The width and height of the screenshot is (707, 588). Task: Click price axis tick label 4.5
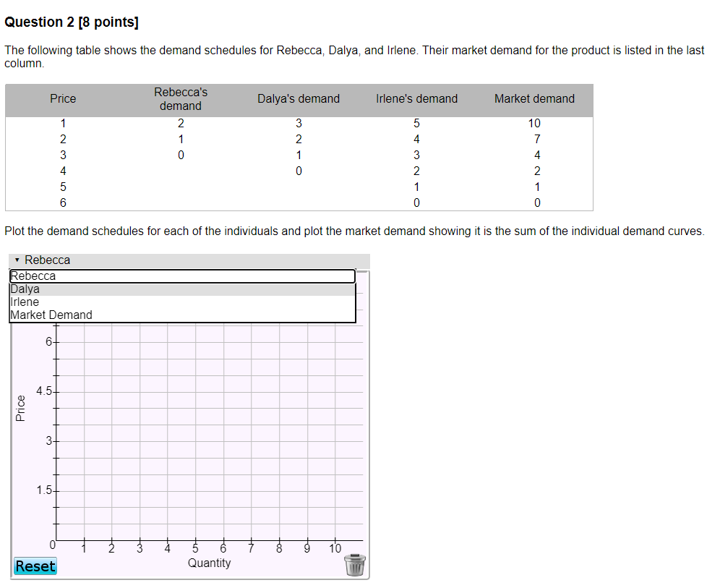click(x=44, y=391)
